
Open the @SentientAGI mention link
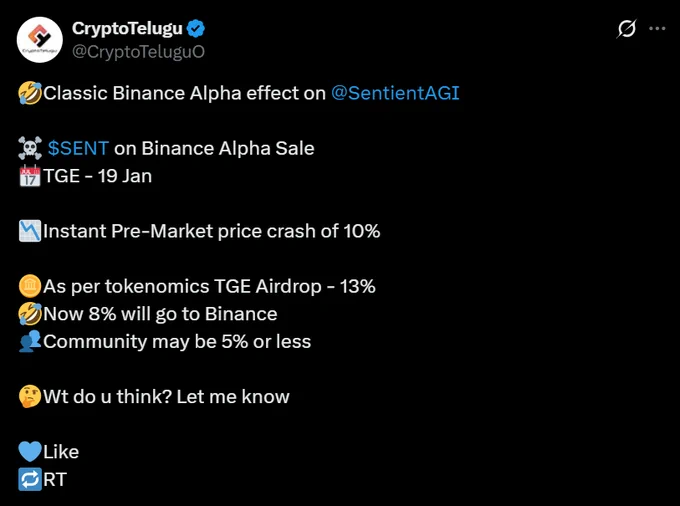[395, 93]
